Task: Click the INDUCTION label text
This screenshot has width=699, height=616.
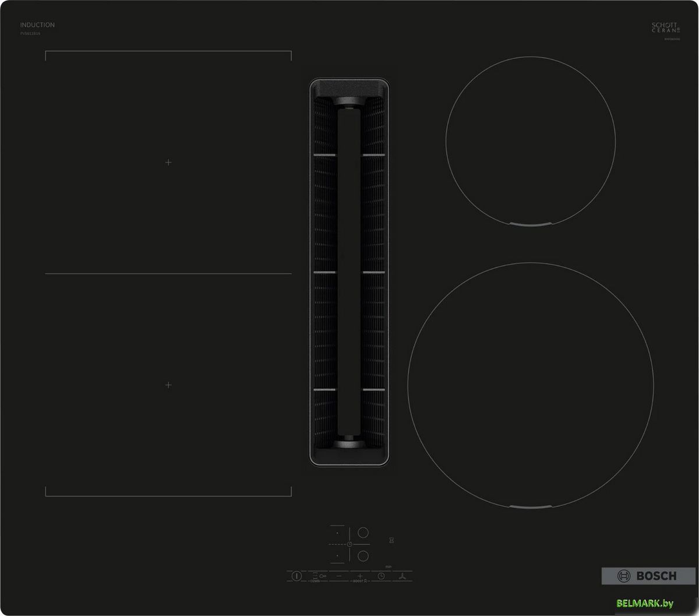Action: tap(37, 25)
